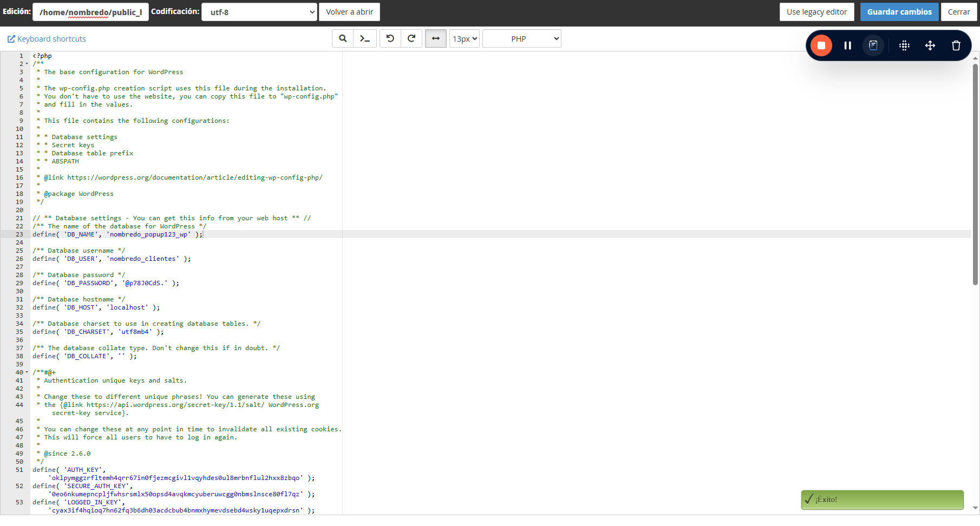Redo the last undone edit
980x526 pixels.
(411, 38)
